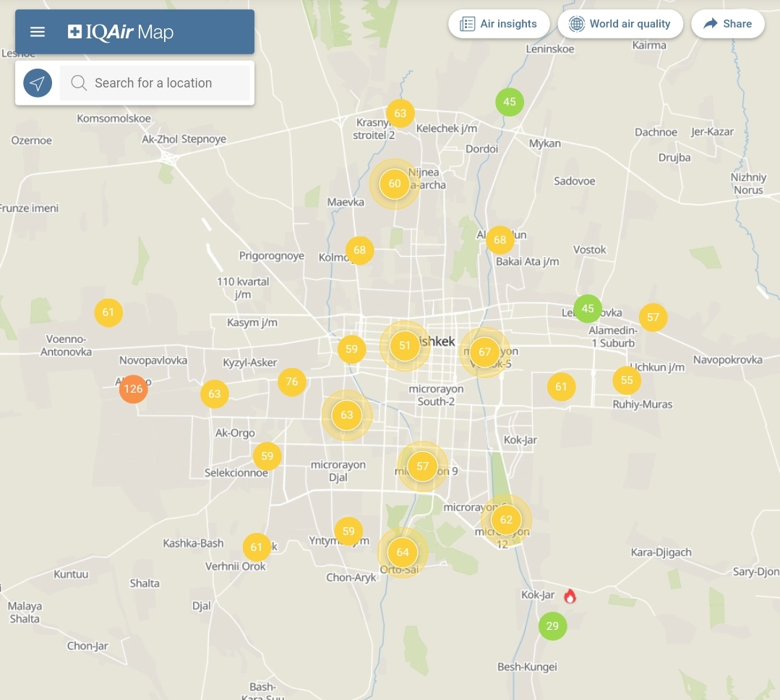The image size is (780, 700).
Task: Open World air quality page
Action: [620, 24]
